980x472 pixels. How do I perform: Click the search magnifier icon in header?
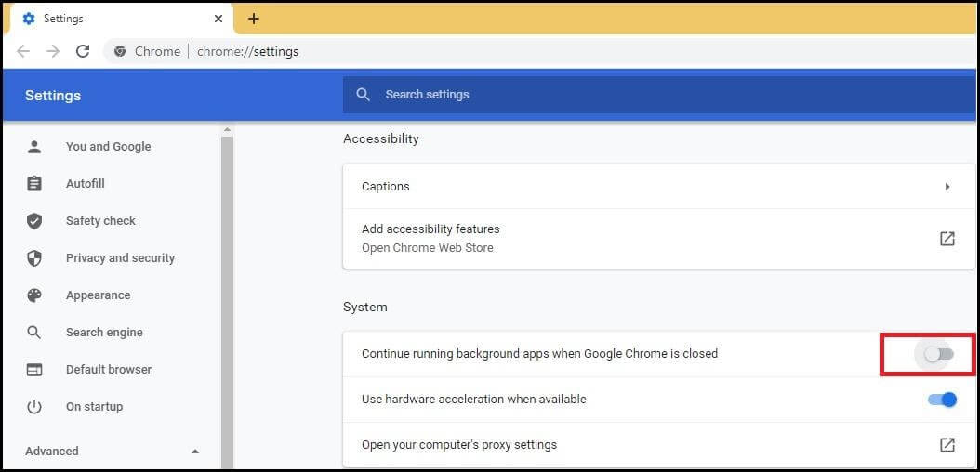click(x=364, y=94)
